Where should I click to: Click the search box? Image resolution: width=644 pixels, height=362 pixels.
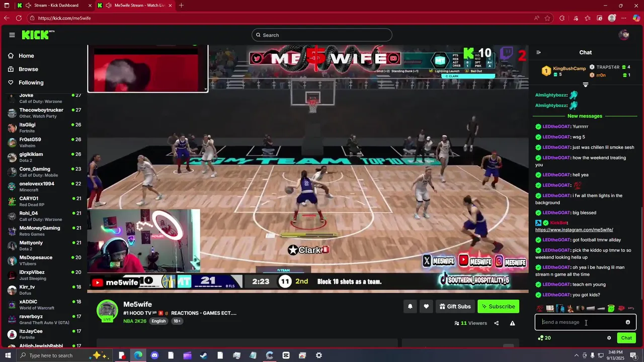pyautogui.click(x=322, y=35)
